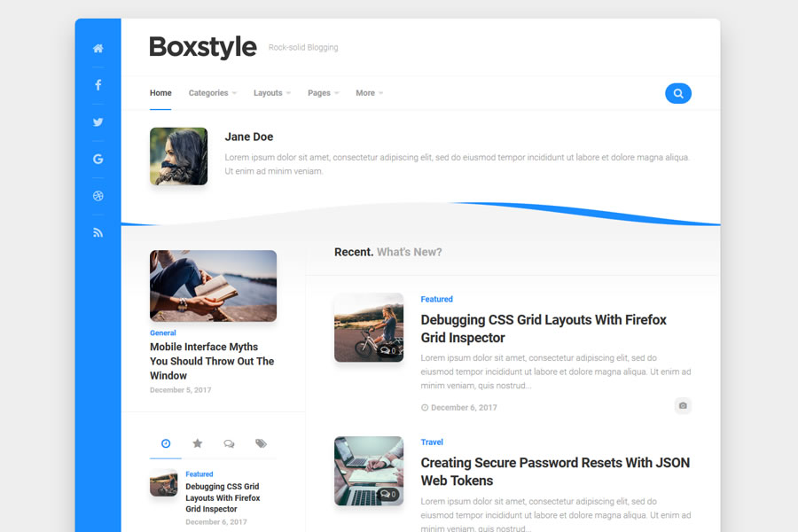Click the home icon in blue sidebar

click(x=98, y=49)
